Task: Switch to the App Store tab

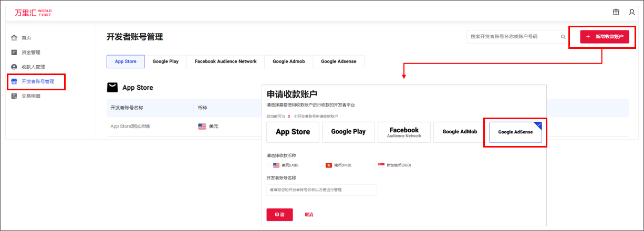Action: point(126,61)
